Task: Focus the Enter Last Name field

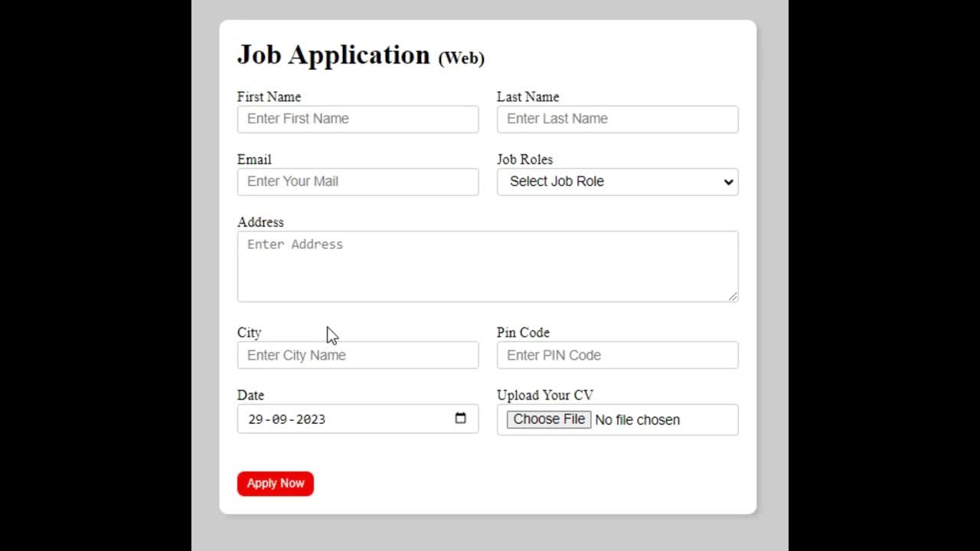Action: 618,119
